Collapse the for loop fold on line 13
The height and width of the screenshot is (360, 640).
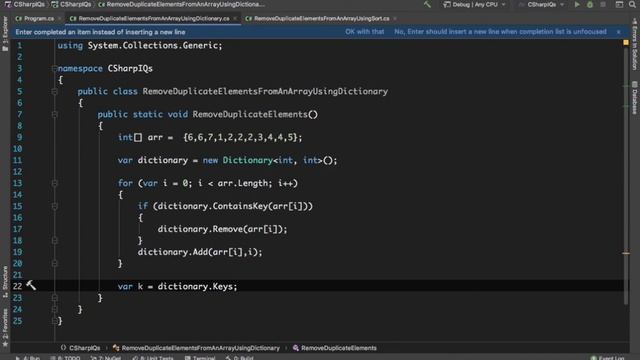coord(54,183)
